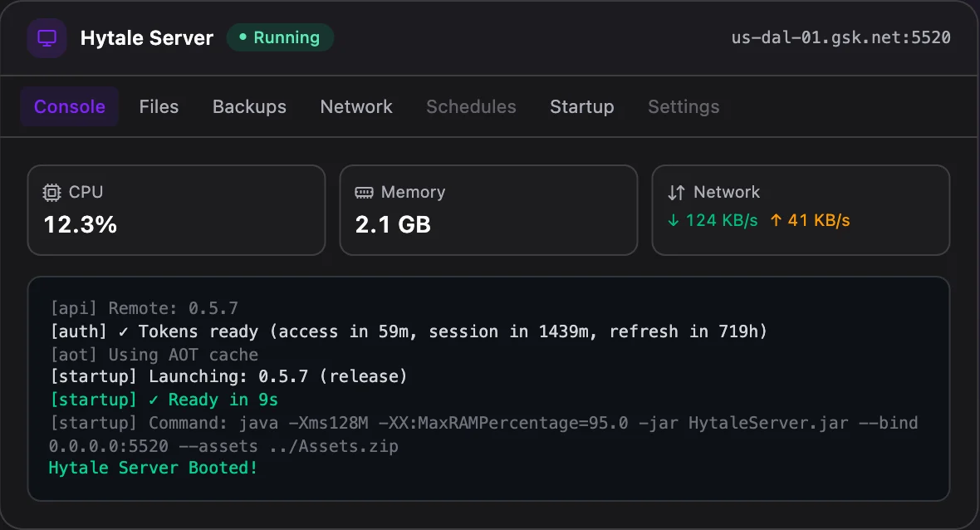980x530 pixels.
Task: Click the '[auth] Tokens ready' log line
Action: (408, 331)
